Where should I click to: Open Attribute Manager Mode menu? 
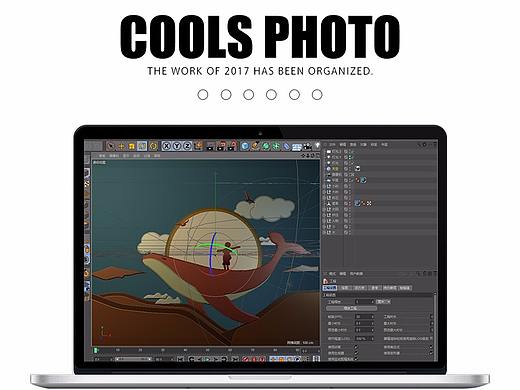[332, 274]
